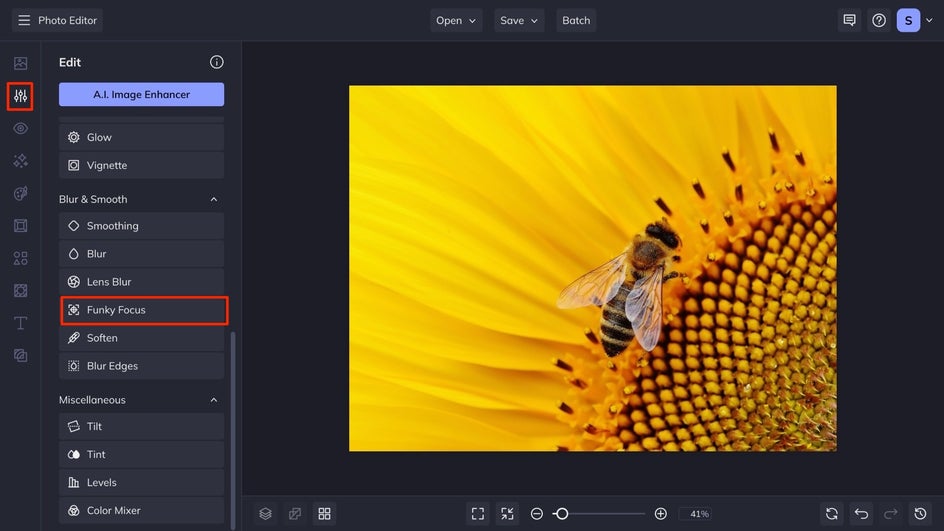Open the feedback chat icon

[849, 20]
